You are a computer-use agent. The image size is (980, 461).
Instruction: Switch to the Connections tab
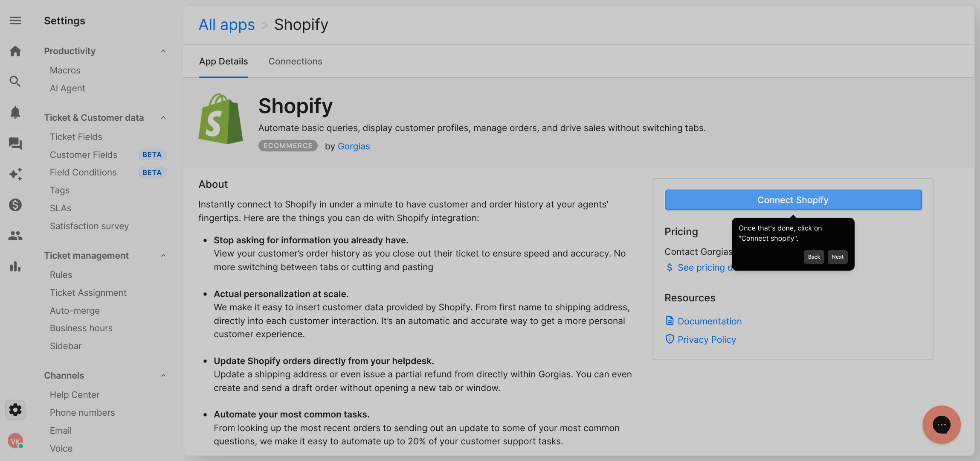295,61
